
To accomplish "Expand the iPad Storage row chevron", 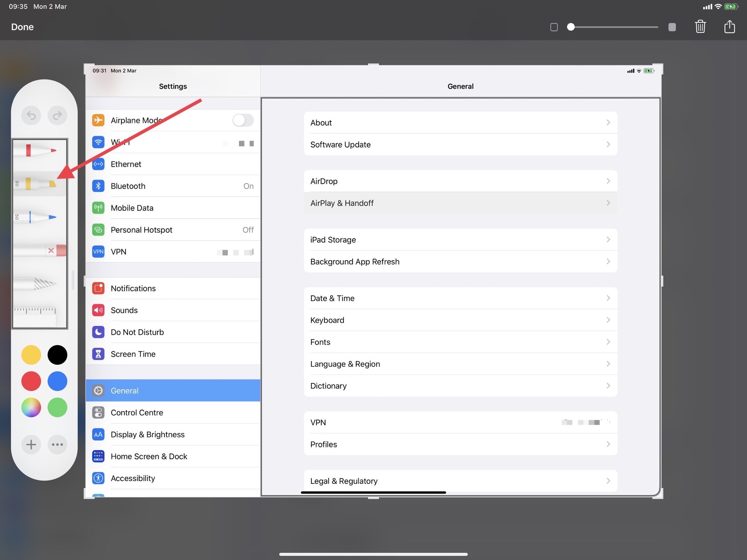I will pyautogui.click(x=608, y=239).
